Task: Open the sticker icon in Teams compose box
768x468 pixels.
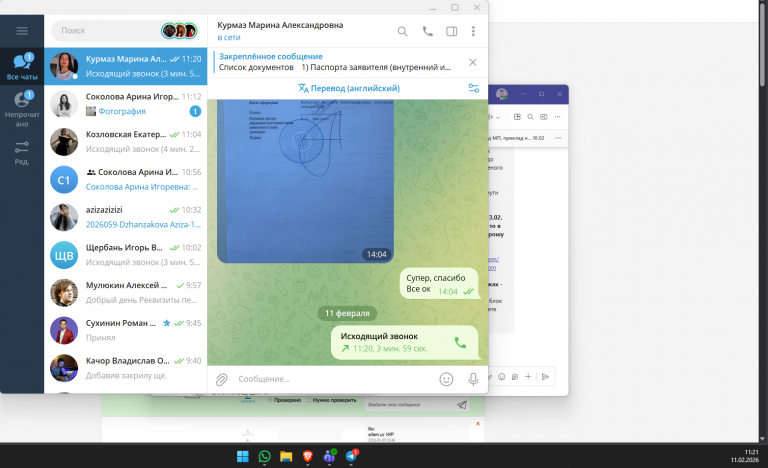Action: pyautogui.click(x=515, y=377)
